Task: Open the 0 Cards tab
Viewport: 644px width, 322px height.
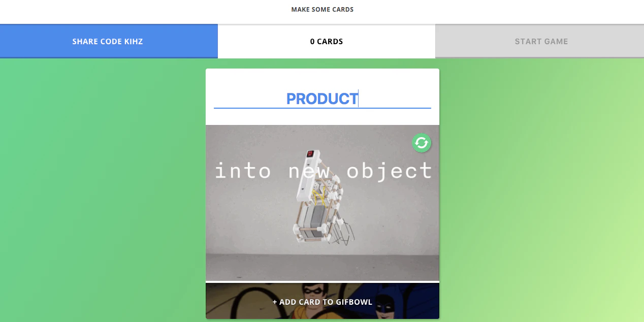Action: (327, 41)
